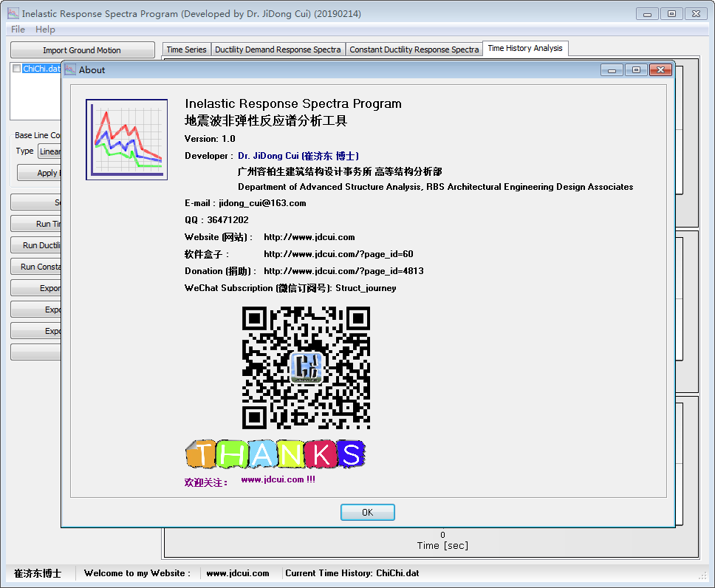Click the main window application icon
This screenshot has width=715, height=588.
click(13, 14)
